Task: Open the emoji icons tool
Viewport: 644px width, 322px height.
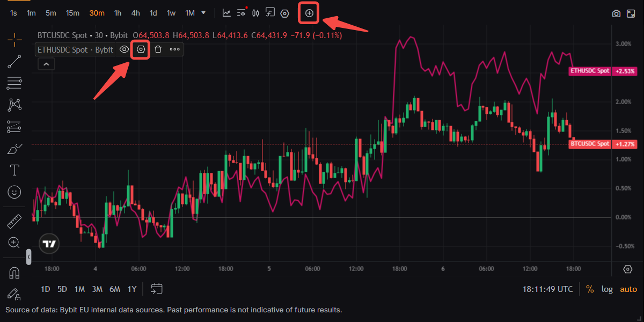Action: click(x=14, y=192)
